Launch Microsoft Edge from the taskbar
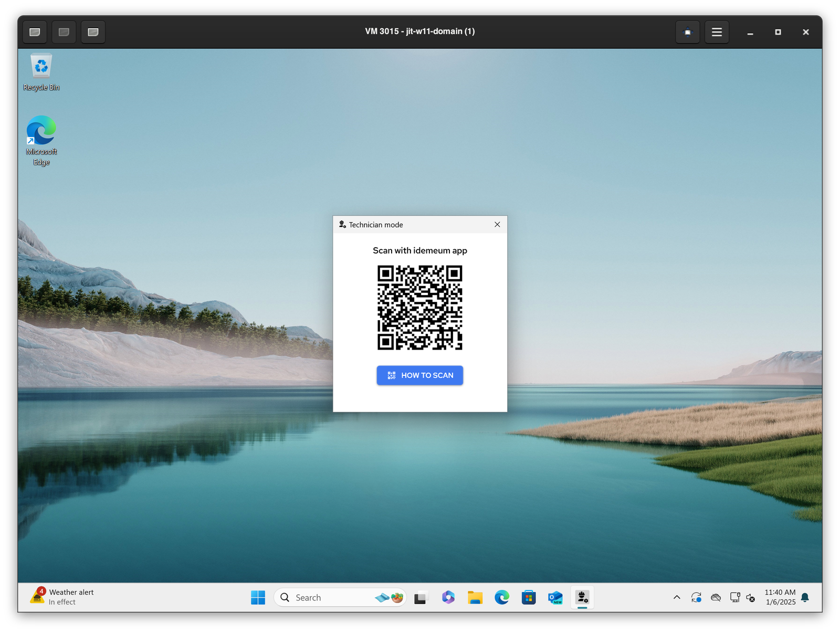Image resolution: width=840 pixels, height=632 pixels. click(502, 597)
